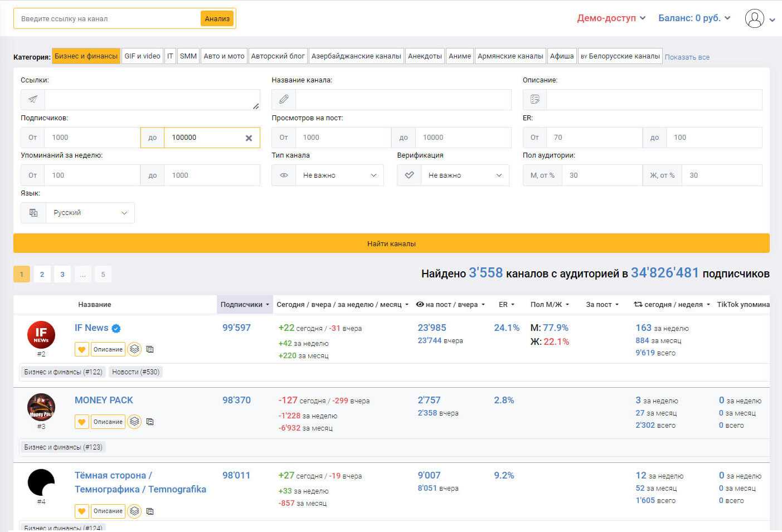
Task: Click the IF News channel logo
Action: click(41, 334)
